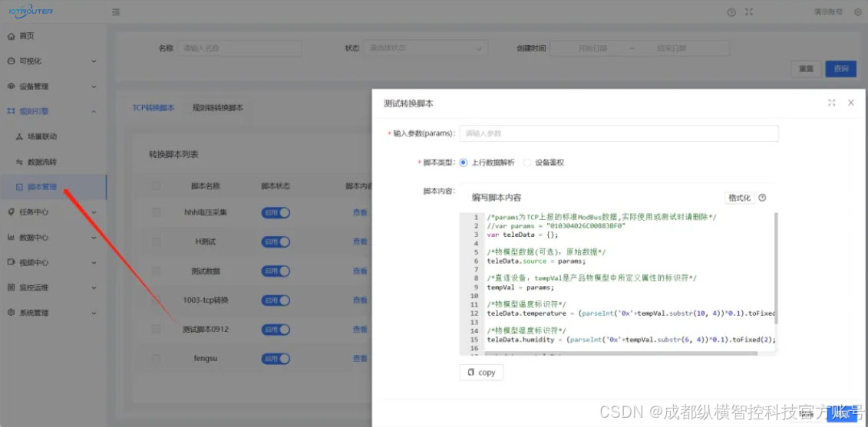
Task: Click 结束日期 date field
Action: pyautogui.click(x=672, y=48)
